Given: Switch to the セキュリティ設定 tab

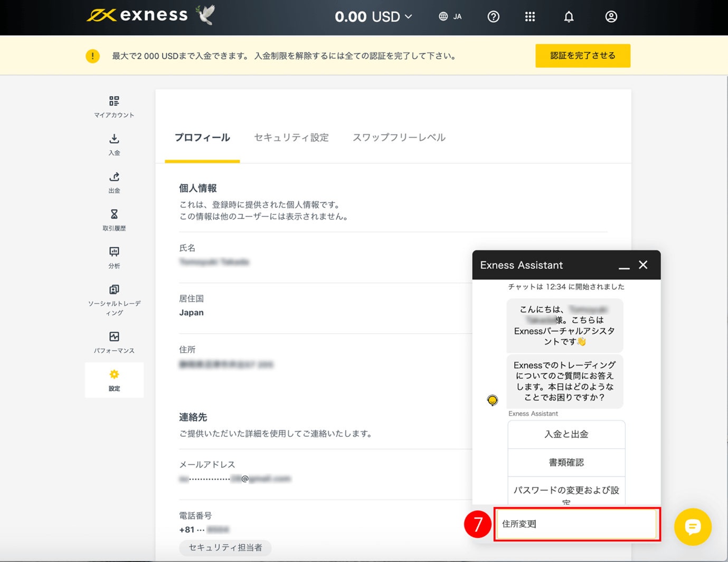Looking at the screenshot, I should [x=291, y=137].
